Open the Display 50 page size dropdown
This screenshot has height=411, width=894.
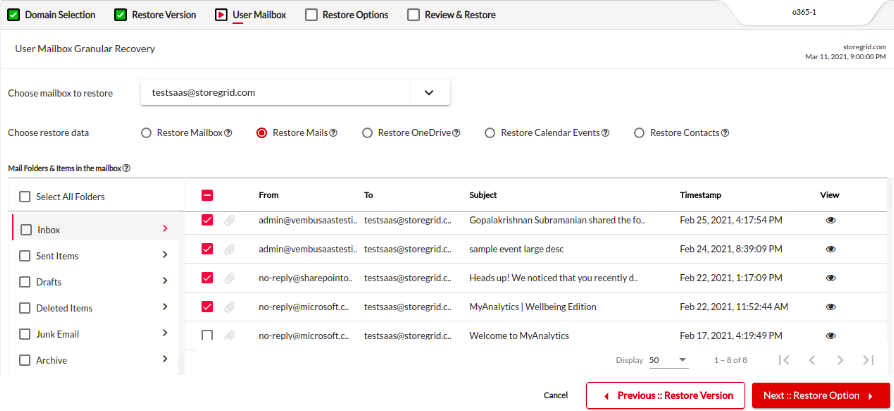point(668,360)
